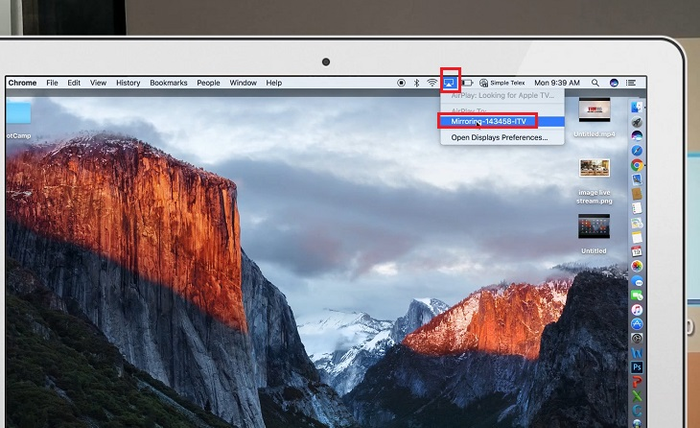
Task: Click the Bluetooth menu bar icon
Action: point(417,83)
